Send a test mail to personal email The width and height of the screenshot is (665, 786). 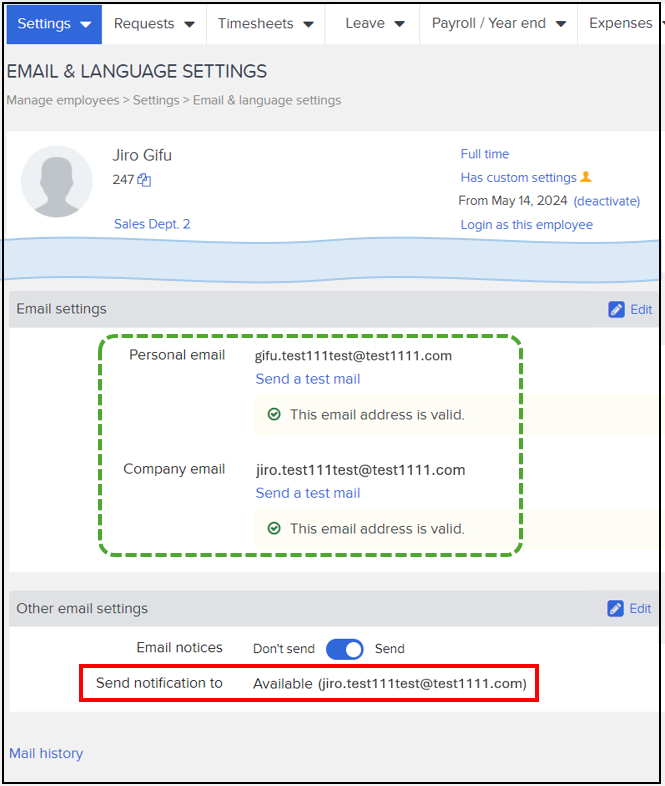point(307,379)
